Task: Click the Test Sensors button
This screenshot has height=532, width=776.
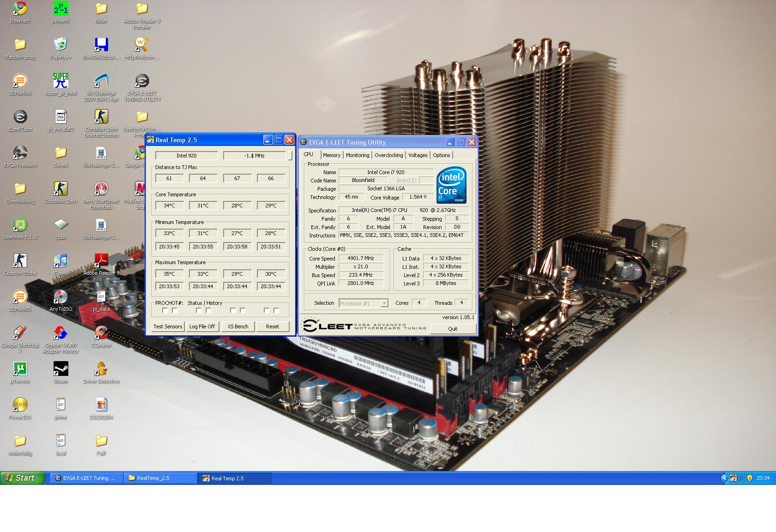Action: point(168,326)
